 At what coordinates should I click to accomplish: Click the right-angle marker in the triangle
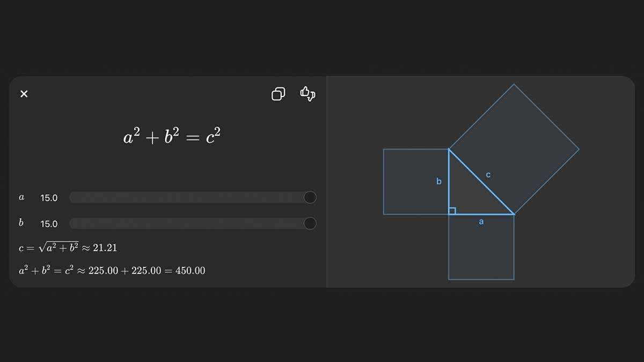click(x=452, y=211)
